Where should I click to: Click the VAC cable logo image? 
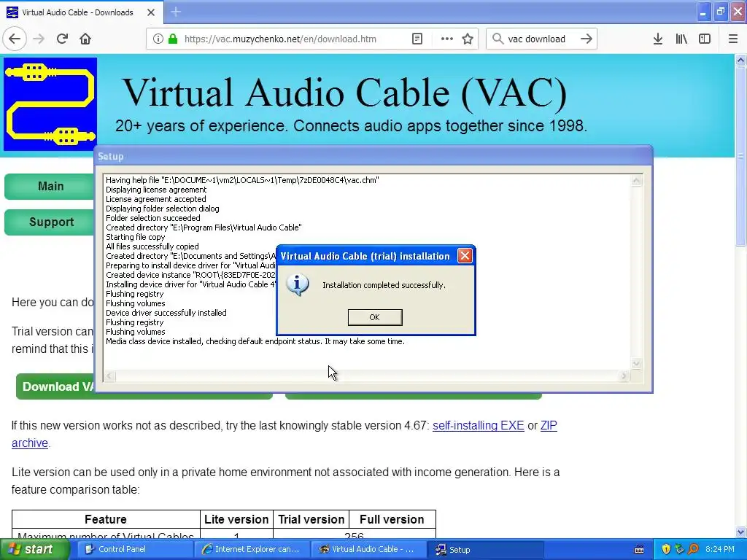(50, 104)
